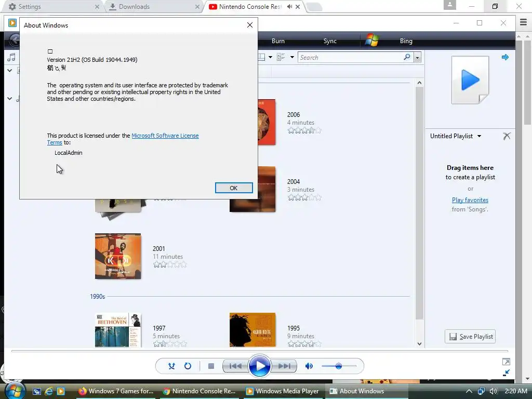Click the Stop button

211,366
